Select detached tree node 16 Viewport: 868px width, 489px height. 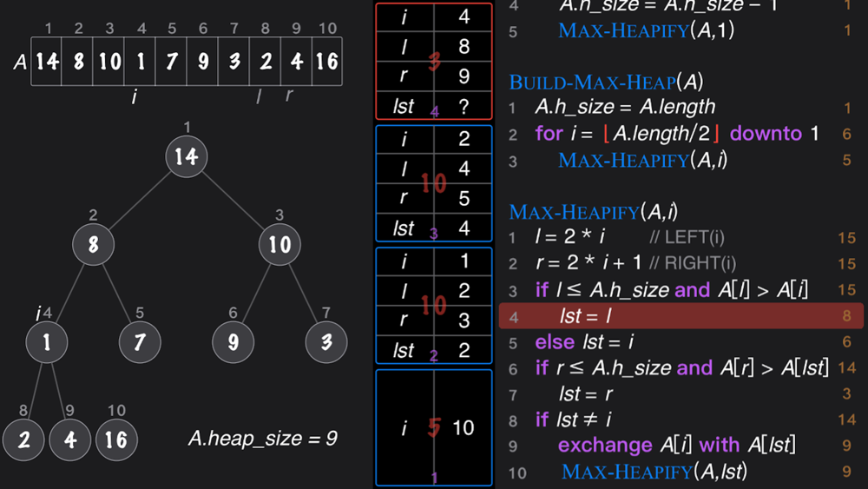[116, 439]
